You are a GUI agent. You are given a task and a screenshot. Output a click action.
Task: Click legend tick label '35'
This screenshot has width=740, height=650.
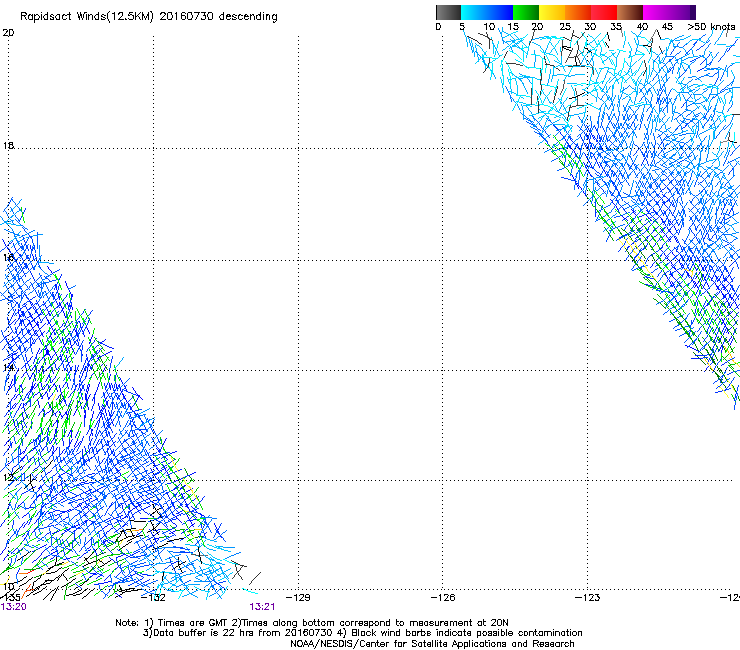coord(616,27)
